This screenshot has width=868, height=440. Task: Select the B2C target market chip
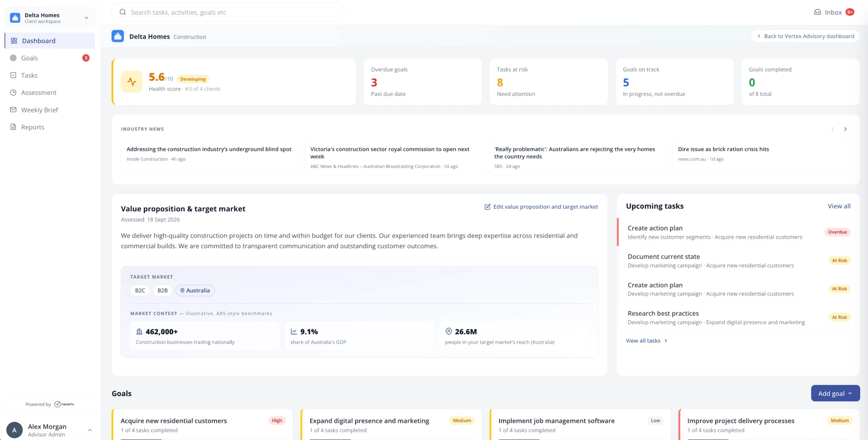coord(140,290)
